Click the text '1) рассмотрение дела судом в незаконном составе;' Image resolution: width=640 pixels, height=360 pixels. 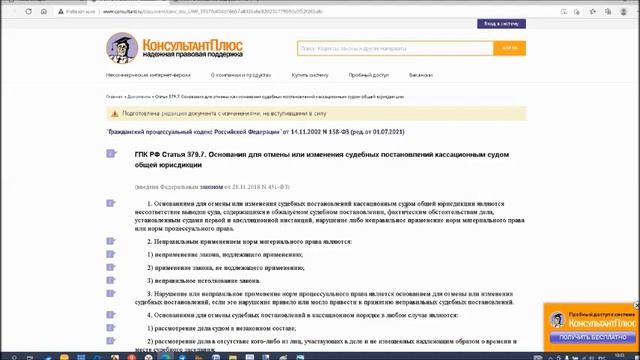[x=222, y=328]
